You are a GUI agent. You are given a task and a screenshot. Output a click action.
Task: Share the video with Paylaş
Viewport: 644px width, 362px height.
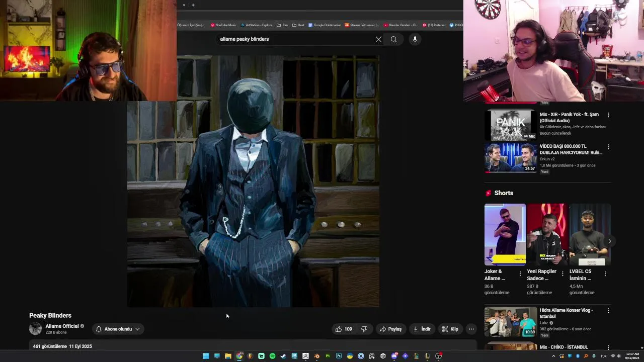click(390, 329)
